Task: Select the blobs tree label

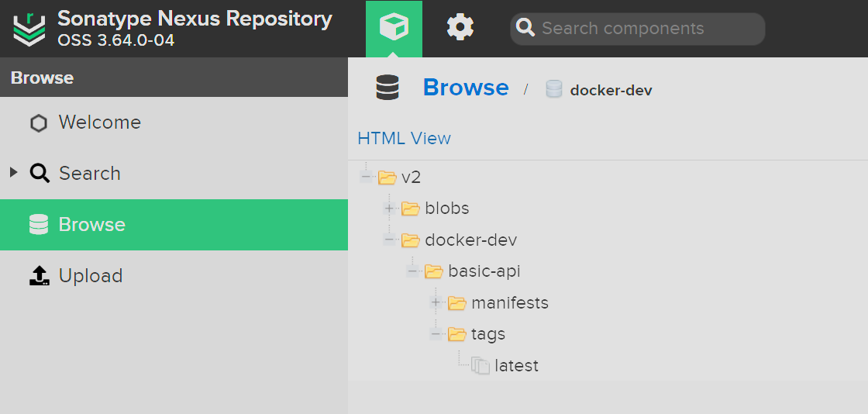Action: (x=447, y=209)
